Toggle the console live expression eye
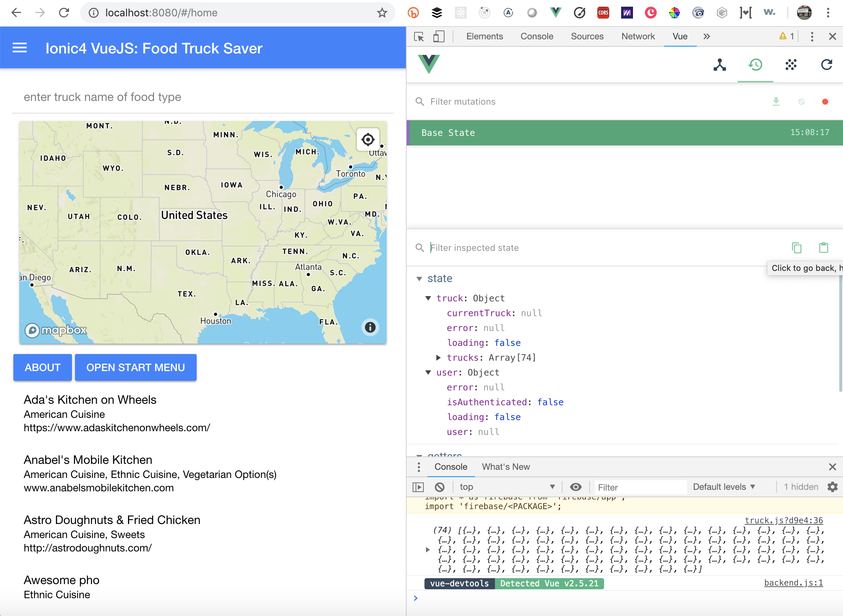This screenshot has height=616, width=843. [x=576, y=487]
